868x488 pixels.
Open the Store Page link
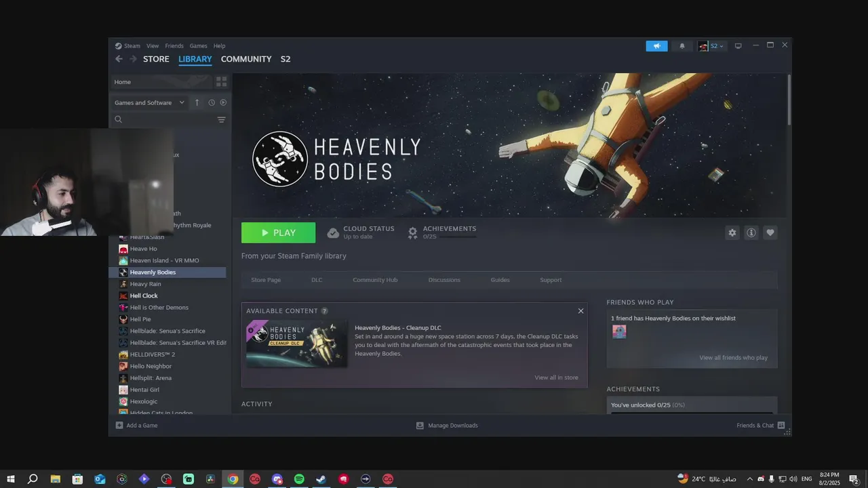pyautogui.click(x=266, y=280)
